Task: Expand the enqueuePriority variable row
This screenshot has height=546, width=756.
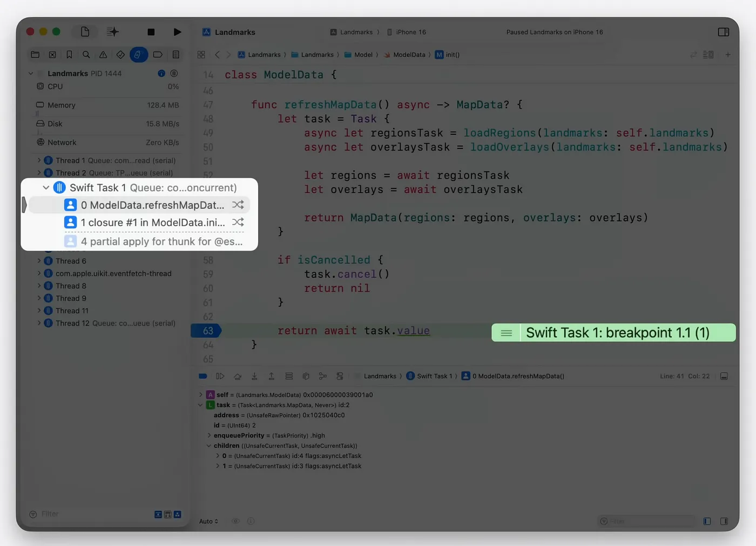Action: 209,435
